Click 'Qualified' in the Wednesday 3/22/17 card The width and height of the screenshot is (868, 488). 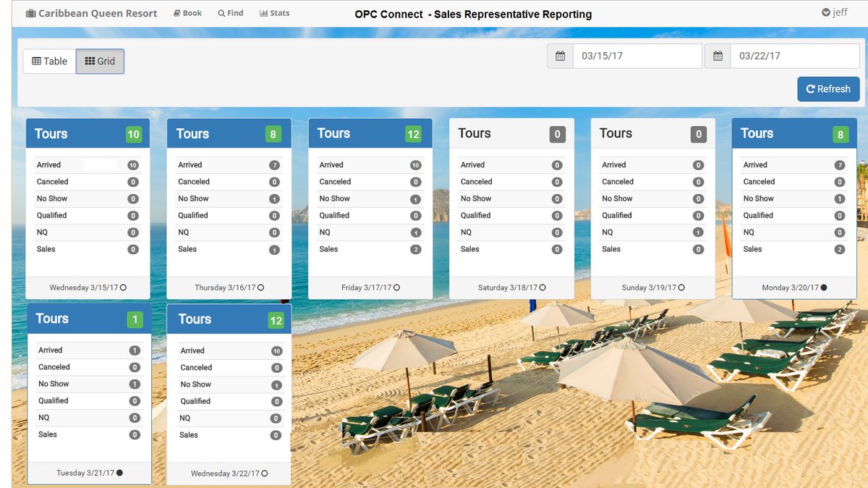click(195, 401)
